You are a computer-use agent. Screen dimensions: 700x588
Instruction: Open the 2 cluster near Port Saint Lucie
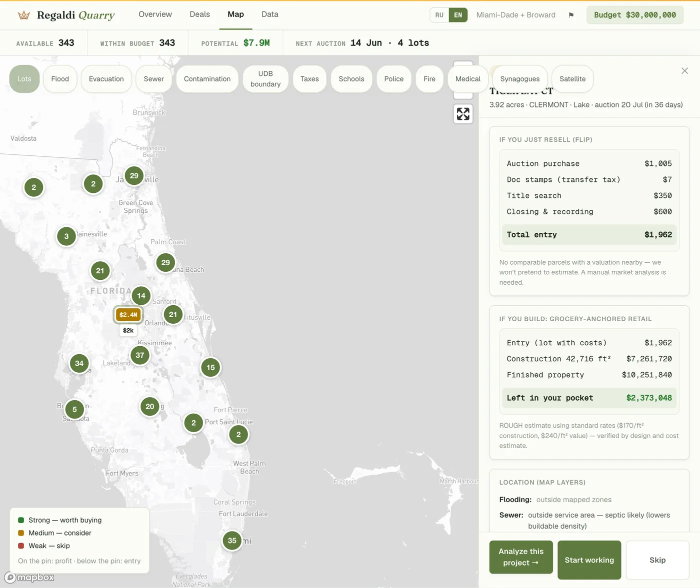click(x=238, y=435)
